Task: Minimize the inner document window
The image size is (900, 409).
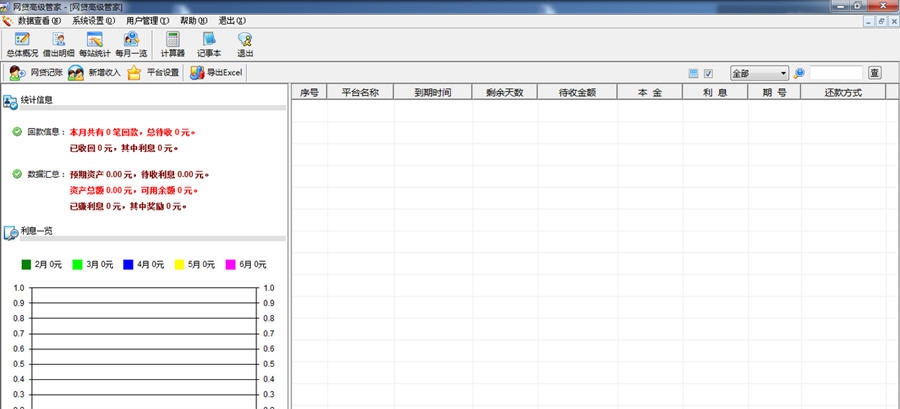Action: coord(871,21)
